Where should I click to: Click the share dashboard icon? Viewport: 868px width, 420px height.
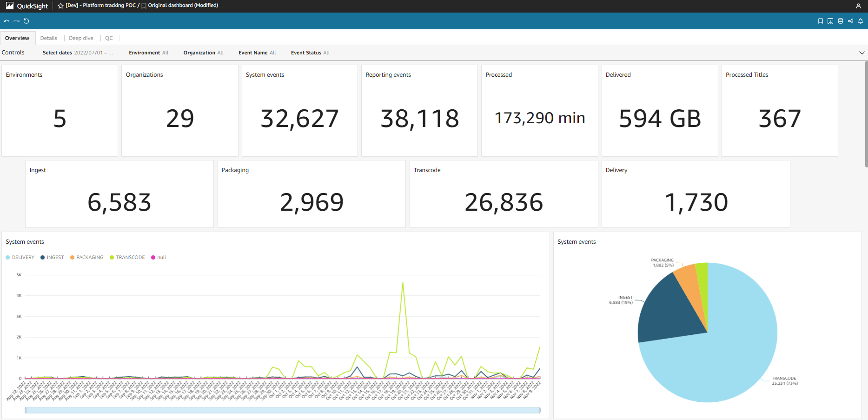(x=850, y=21)
